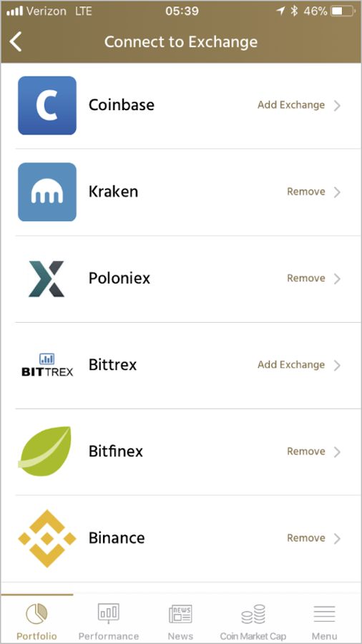362x644 pixels.
Task: Select the Kraken exchange logo
Action: click(x=47, y=192)
